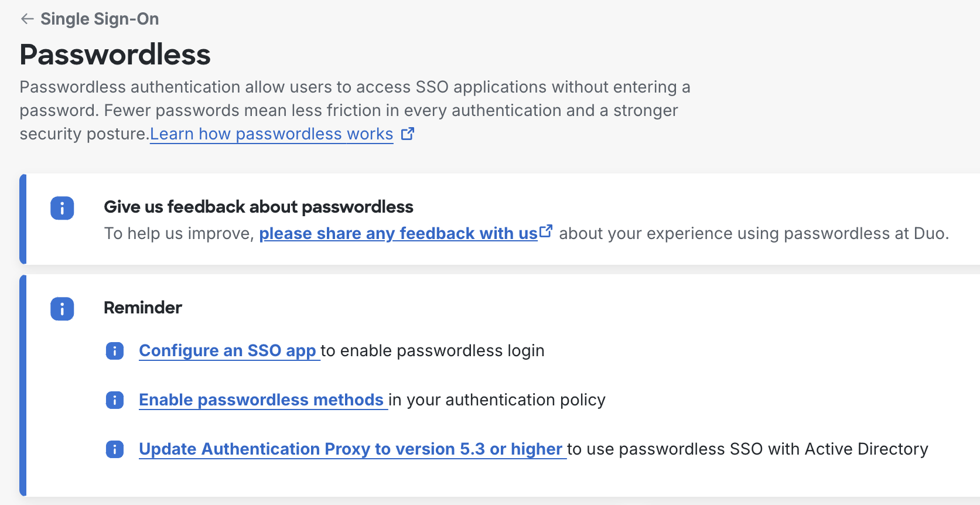
Task: Click the Passwordless page heading
Action: coord(115,54)
